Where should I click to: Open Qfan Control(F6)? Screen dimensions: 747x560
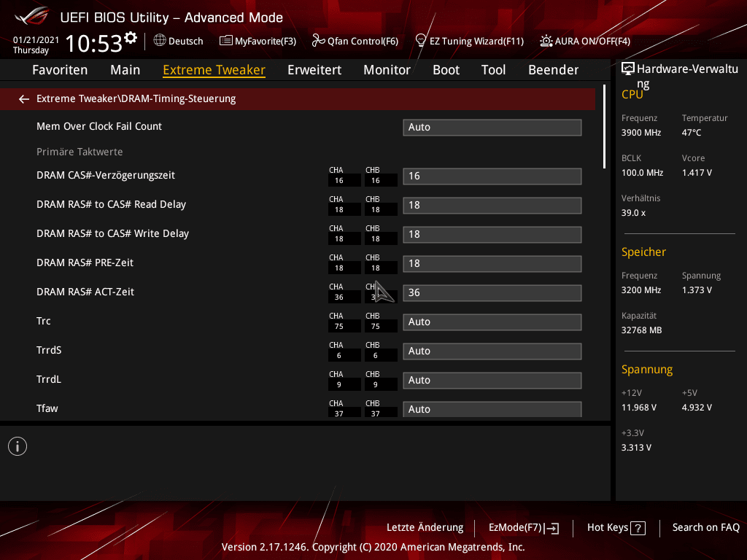355,41
